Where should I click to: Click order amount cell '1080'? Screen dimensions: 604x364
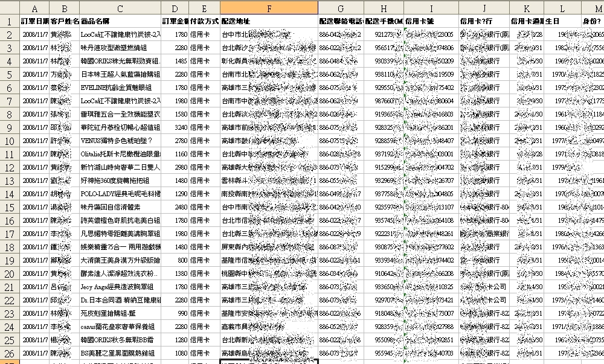click(x=175, y=353)
